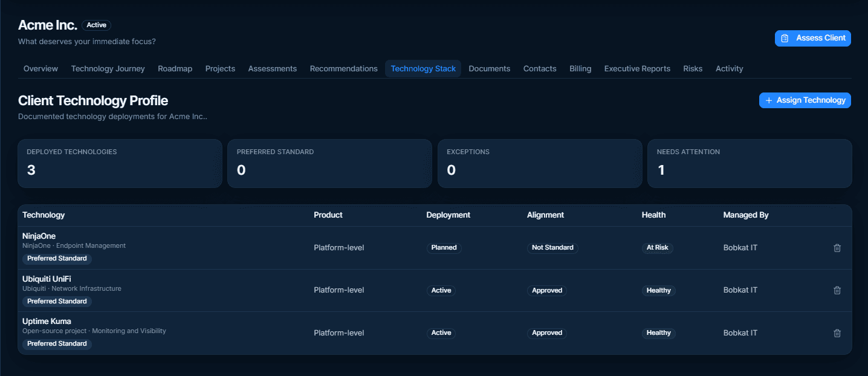Go to Executive Reports tab
Viewport: 868px width, 376px height.
click(x=637, y=69)
